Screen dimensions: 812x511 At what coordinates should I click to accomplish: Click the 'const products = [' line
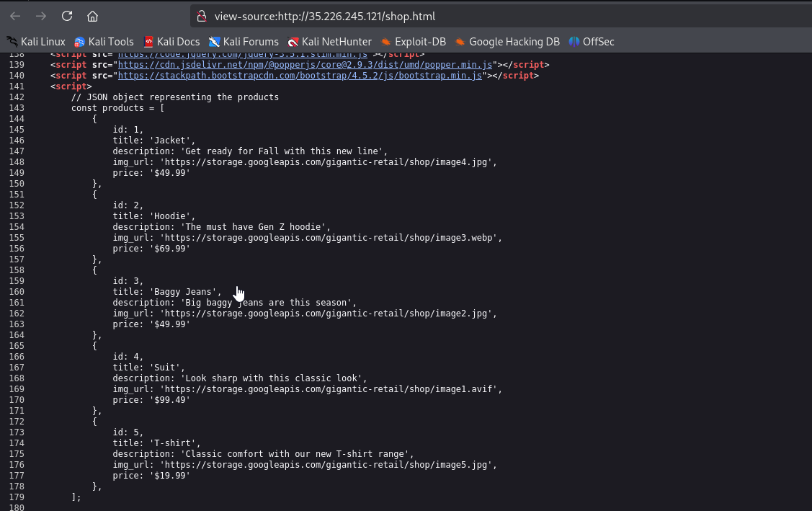point(117,108)
